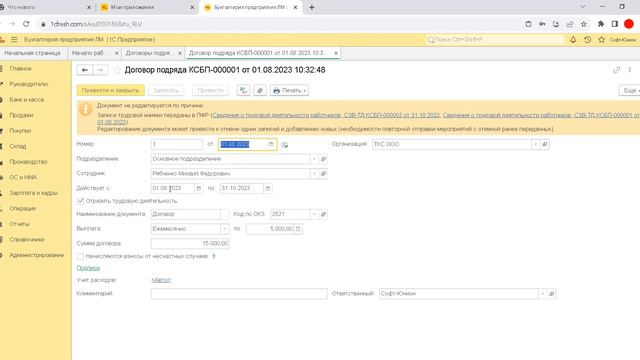The image size is (640, 360).
Task: Open Администрирование section
Action: point(37,255)
